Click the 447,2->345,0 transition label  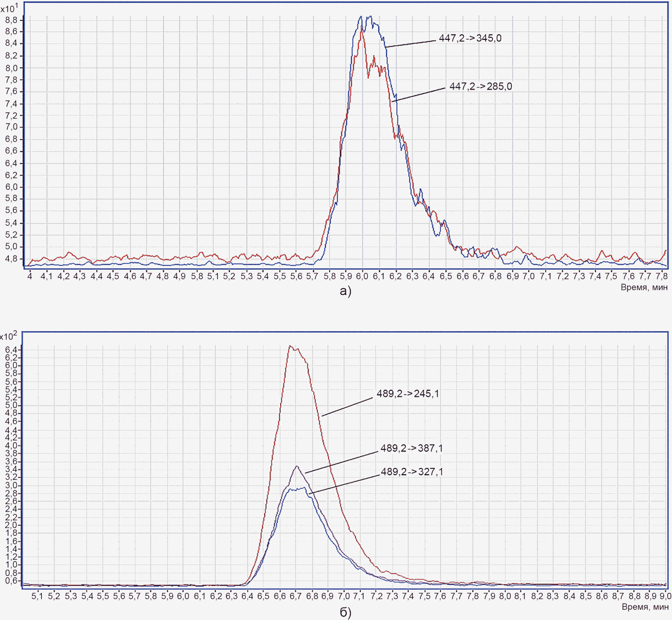point(470,38)
